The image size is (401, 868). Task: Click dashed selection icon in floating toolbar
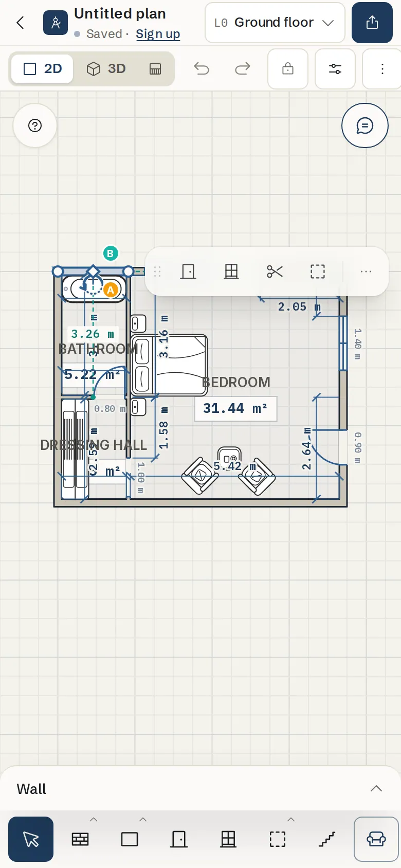[x=318, y=272]
